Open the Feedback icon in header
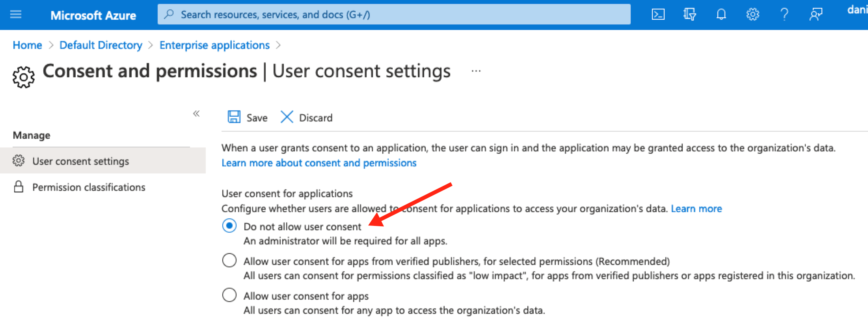The image size is (868, 328). point(816,15)
